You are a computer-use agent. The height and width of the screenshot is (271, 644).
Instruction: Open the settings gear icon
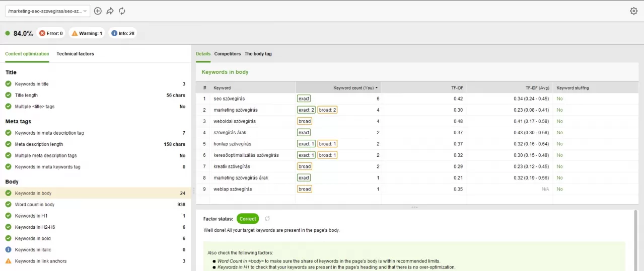[x=633, y=11]
